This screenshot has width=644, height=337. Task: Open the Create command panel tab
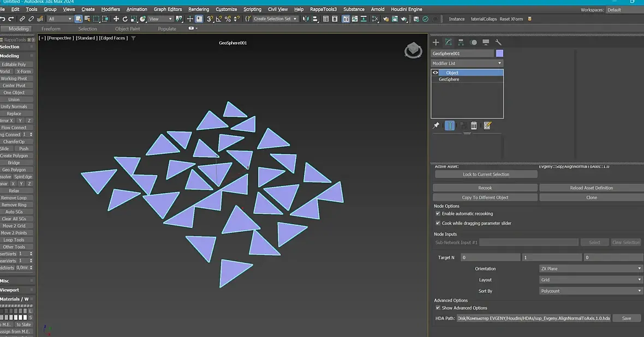(436, 43)
